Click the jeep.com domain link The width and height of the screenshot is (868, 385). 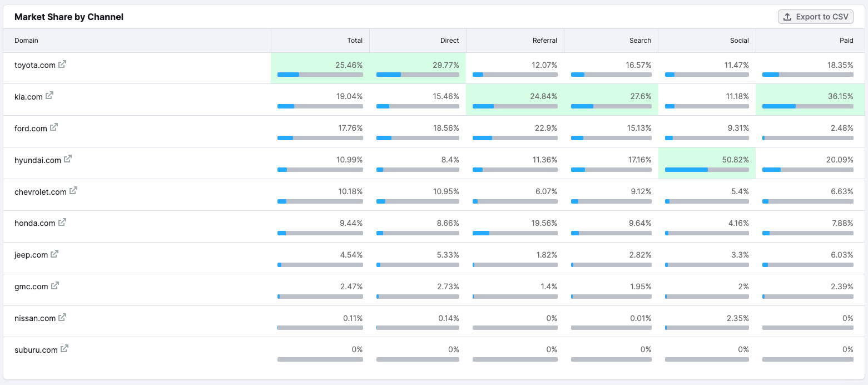point(31,255)
